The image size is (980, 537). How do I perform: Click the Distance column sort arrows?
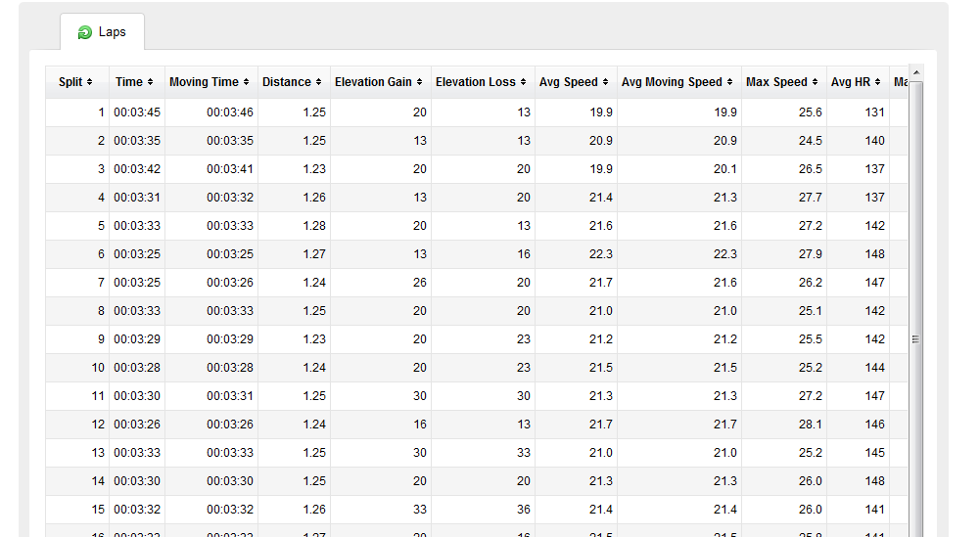pyautogui.click(x=319, y=82)
